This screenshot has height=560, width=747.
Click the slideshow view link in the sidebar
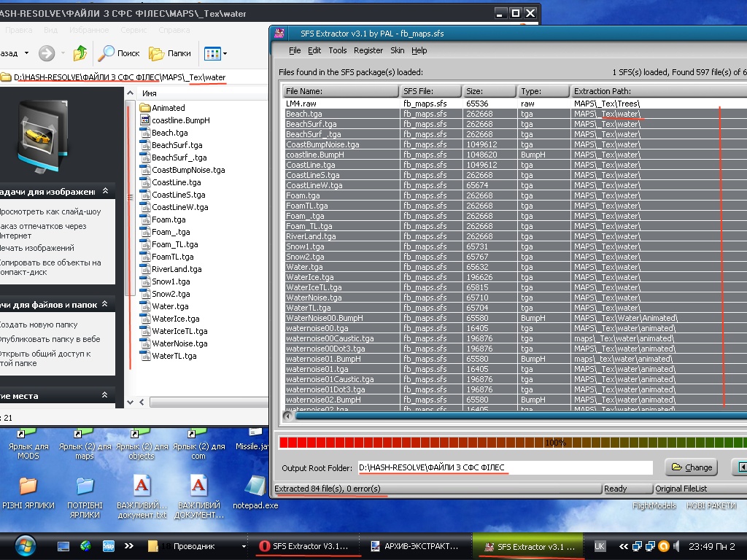[x=50, y=211]
